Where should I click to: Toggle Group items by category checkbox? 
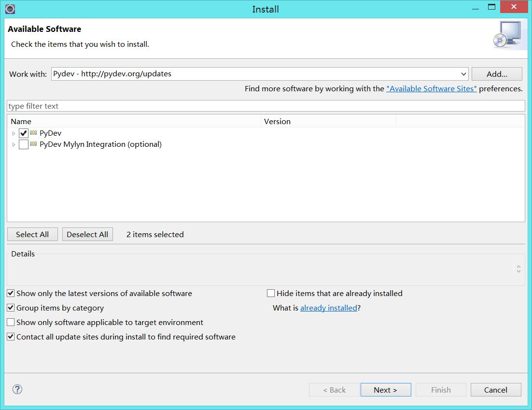coord(11,308)
